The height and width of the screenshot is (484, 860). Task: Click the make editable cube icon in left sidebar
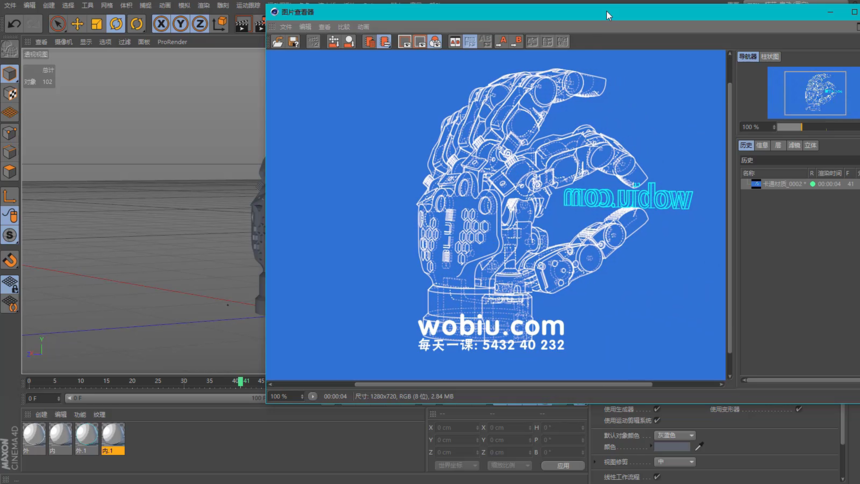(x=9, y=74)
